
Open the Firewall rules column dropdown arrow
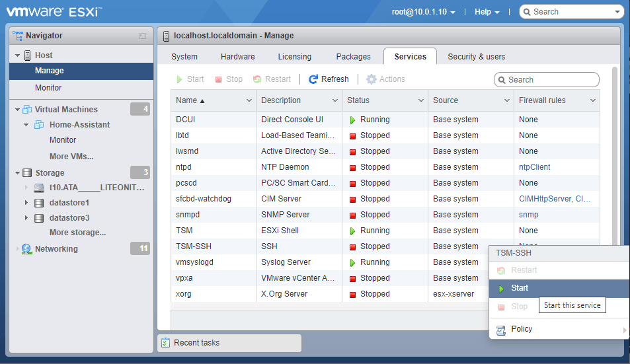click(593, 100)
